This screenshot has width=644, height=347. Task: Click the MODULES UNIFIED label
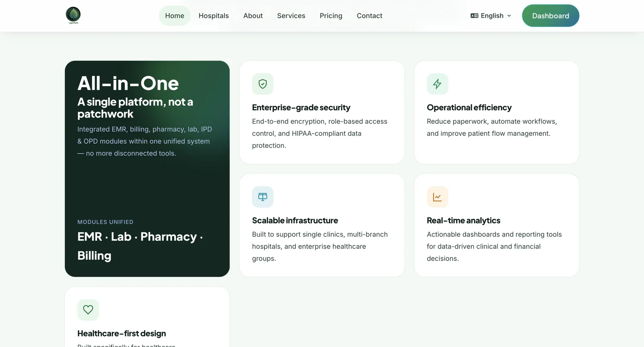click(x=105, y=222)
